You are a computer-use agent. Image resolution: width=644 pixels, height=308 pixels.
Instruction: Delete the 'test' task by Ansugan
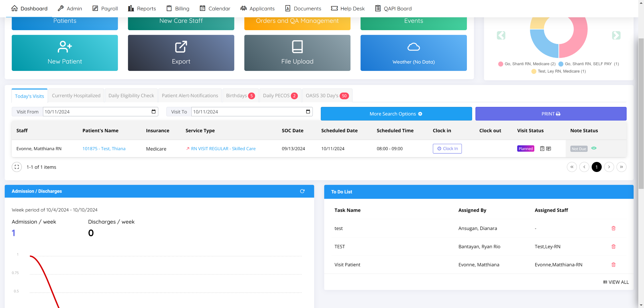point(613,228)
